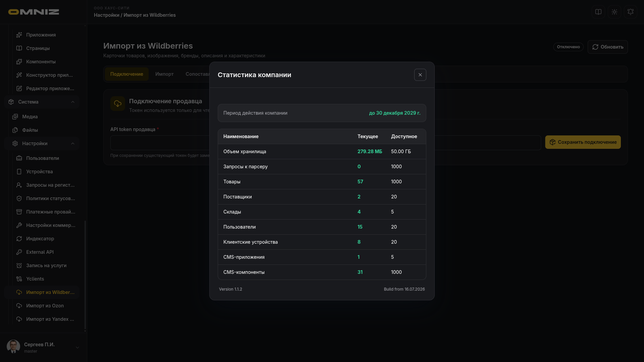
Task: Switch to the Импорт tab
Action: (165, 74)
